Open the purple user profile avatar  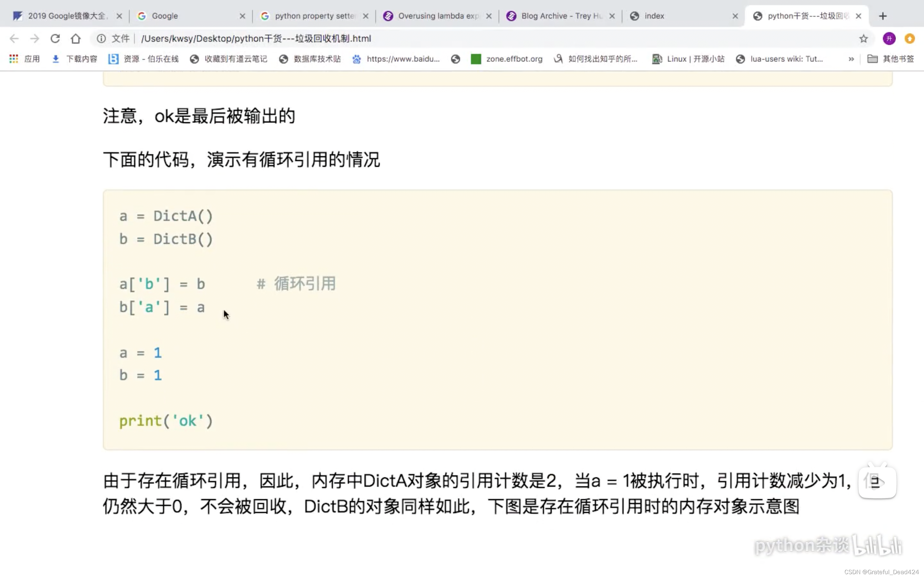pos(889,39)
